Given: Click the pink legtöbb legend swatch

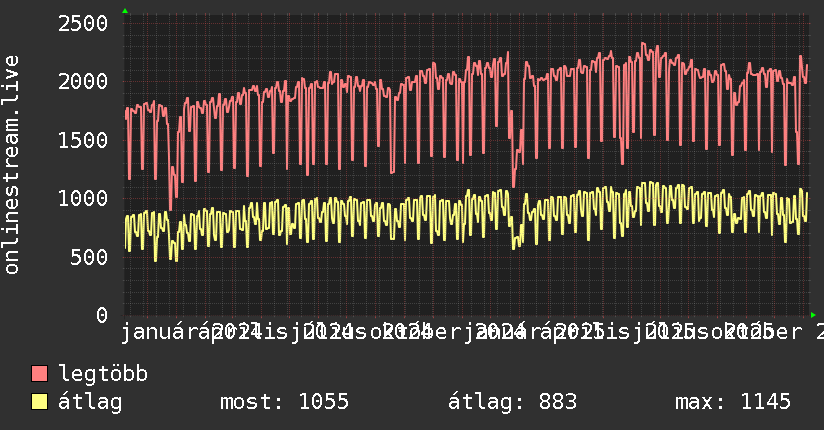Looking at the screenshot, I should coord(39,374).
